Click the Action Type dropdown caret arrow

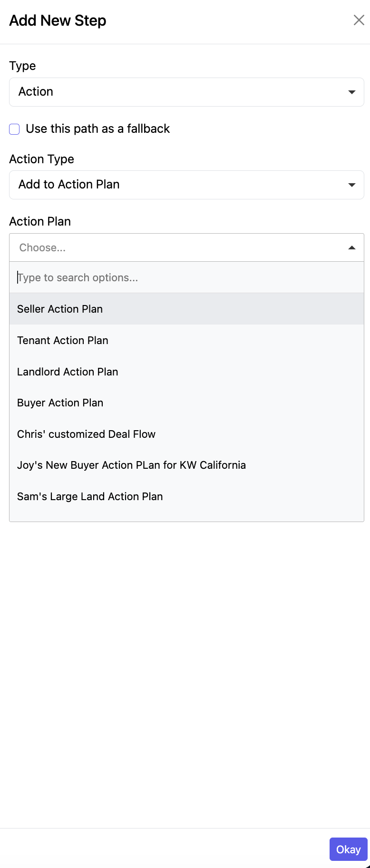[x=351, y=185]
